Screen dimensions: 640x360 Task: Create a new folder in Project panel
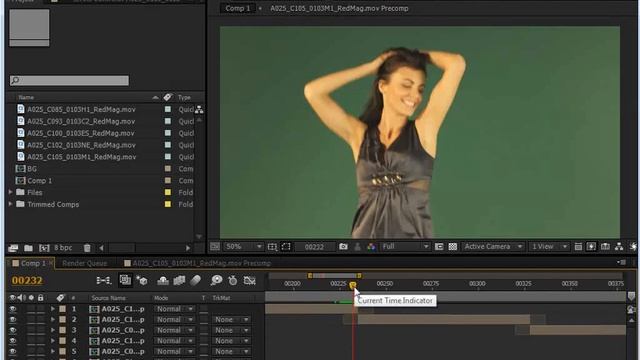[x=28, y=248]
